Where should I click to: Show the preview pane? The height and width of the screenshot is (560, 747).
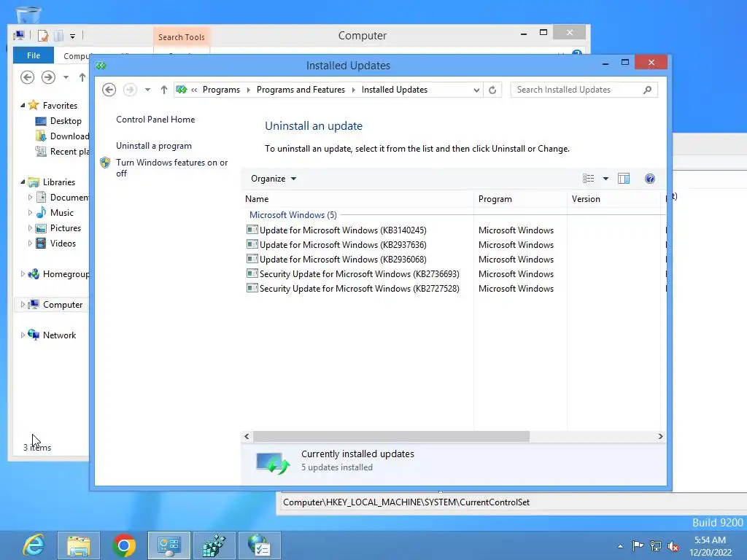click(x=624, y=179)
